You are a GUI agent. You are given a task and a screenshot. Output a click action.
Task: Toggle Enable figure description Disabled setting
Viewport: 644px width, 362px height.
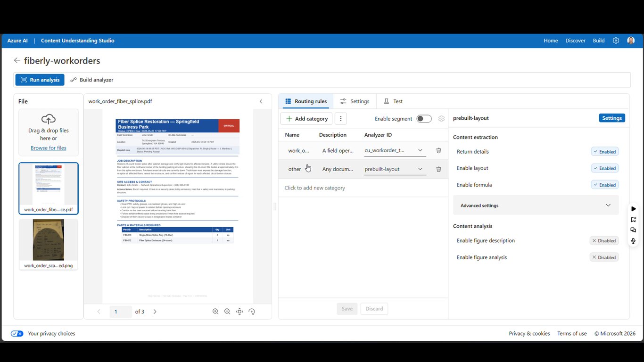tap(604, 241)
